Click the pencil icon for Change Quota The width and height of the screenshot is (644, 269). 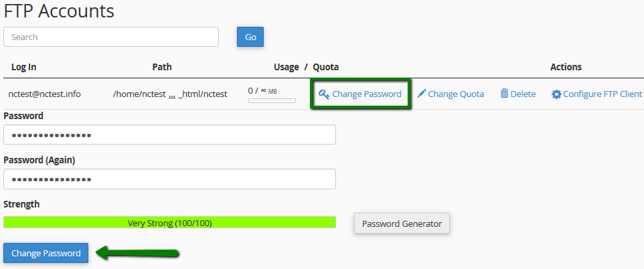tap(421, 94)
